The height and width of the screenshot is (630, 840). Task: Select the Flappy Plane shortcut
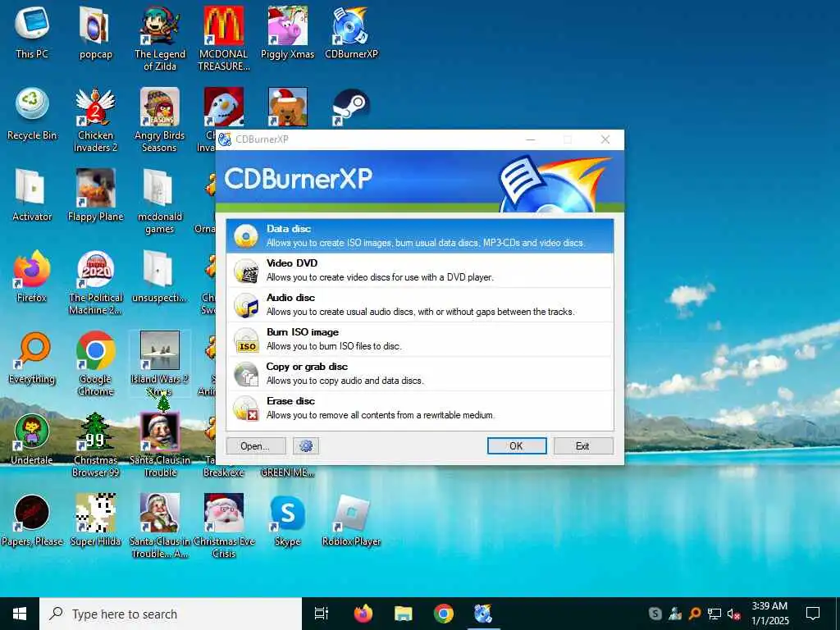click(95, 195)
